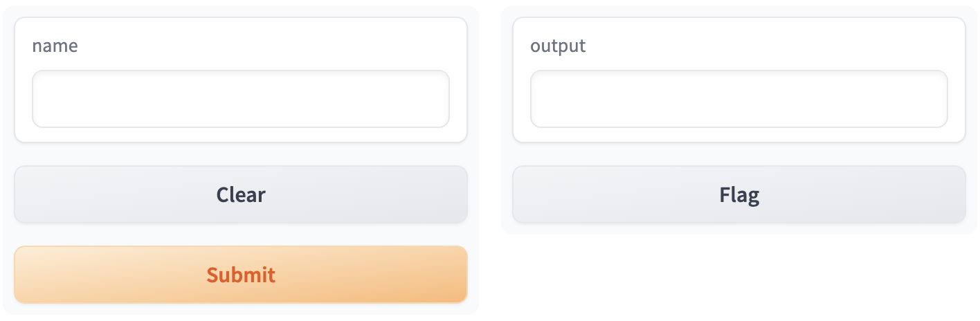Place cursor in the name box

pyautogui.click(x=240, y=99)
